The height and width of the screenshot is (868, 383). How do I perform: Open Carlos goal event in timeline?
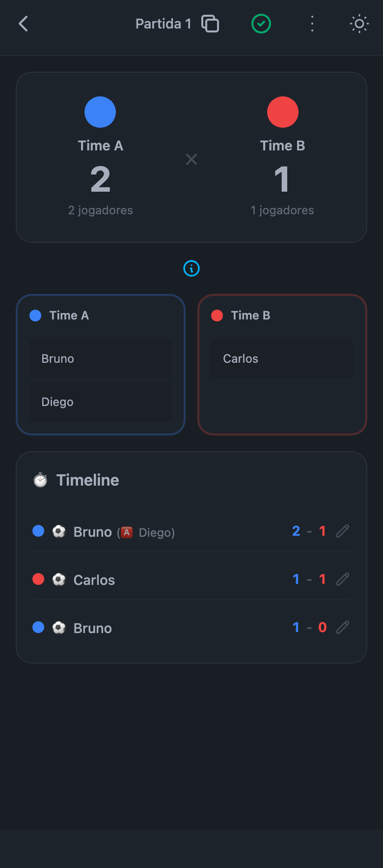click(94, 580)
